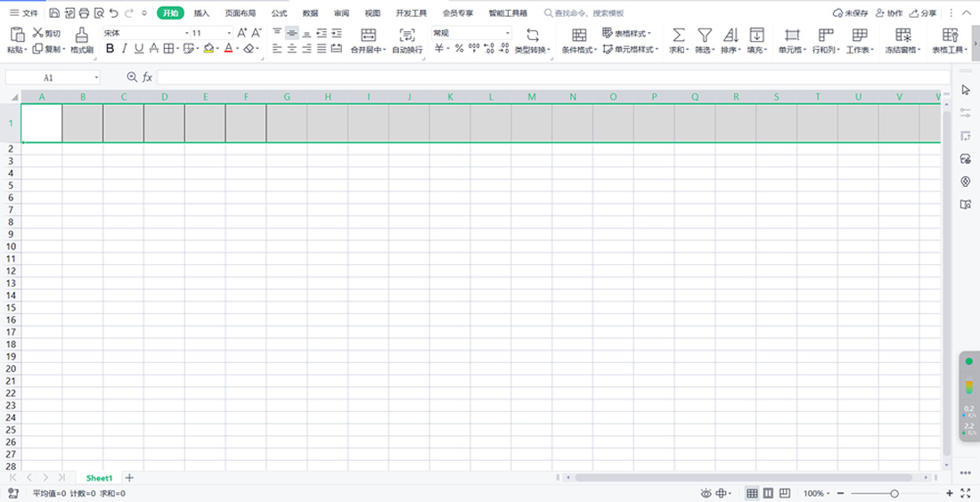Image resolution: width=980 pixels, height=502 pixels.
Task: Click the AutoSum (求和) sigma icon
Action: click(x=678, y=34)
